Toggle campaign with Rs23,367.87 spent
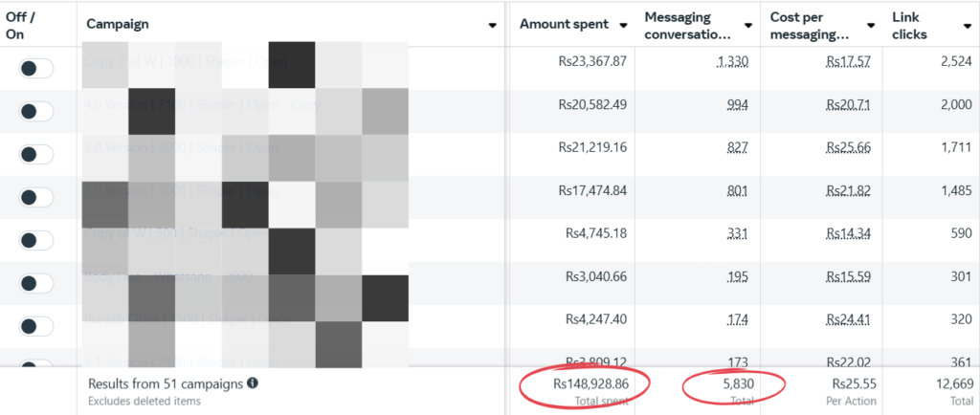 [36, 69]
